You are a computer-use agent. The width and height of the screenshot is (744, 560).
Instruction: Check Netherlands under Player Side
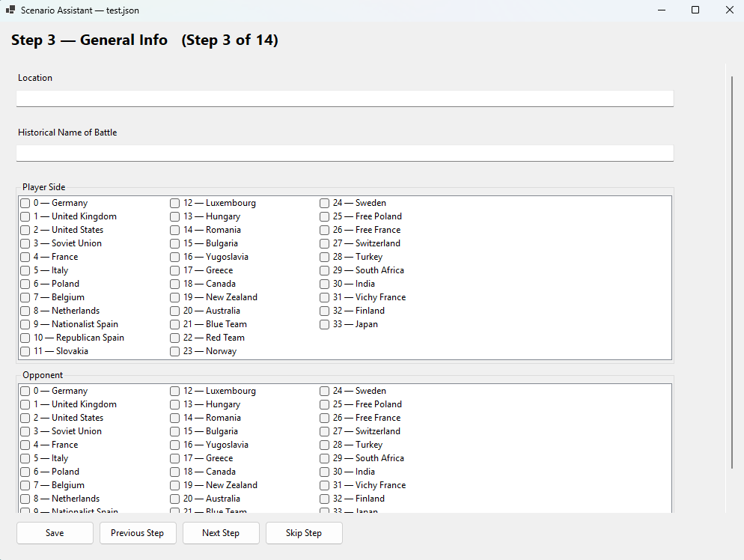tap(25, 311)
